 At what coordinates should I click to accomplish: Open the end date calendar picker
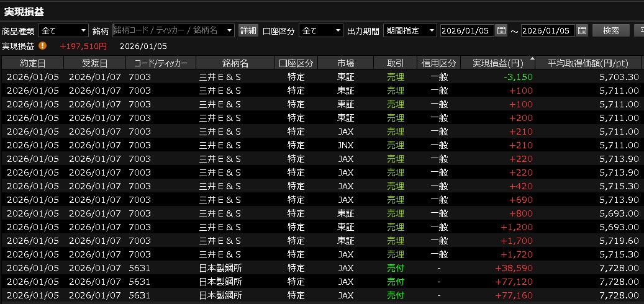pos(582,30)
